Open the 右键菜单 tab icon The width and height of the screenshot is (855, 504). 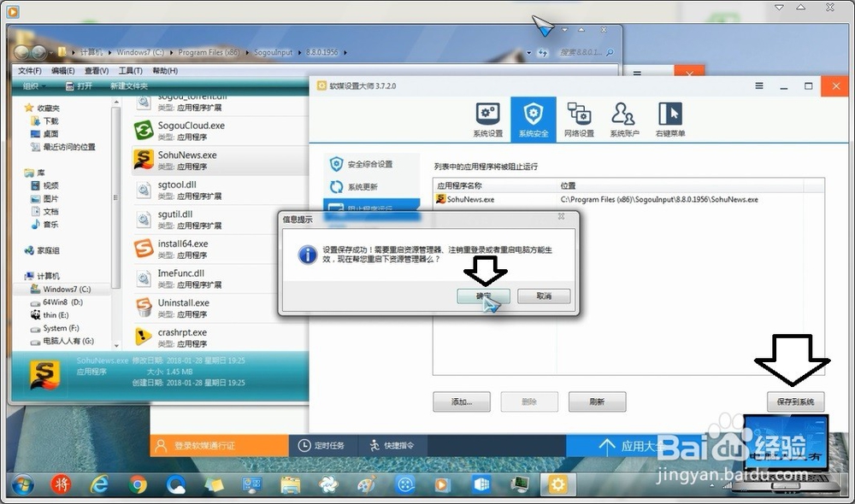(670, 120)
